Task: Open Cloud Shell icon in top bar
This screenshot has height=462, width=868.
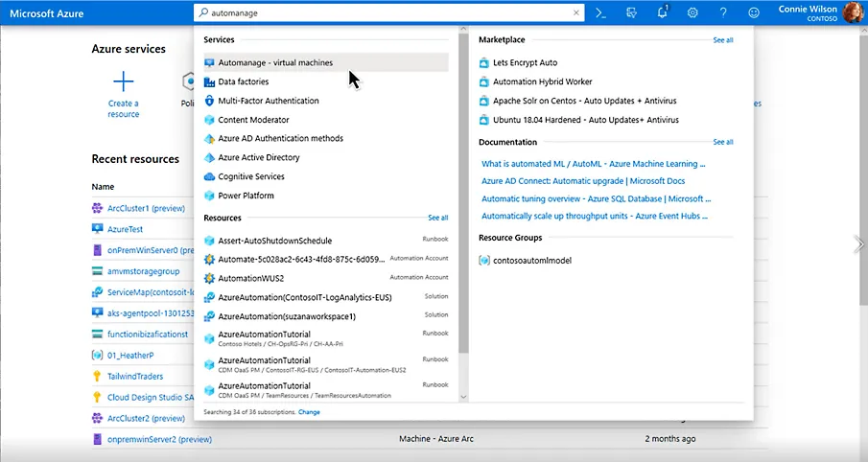Action: [x=600, y=13]
